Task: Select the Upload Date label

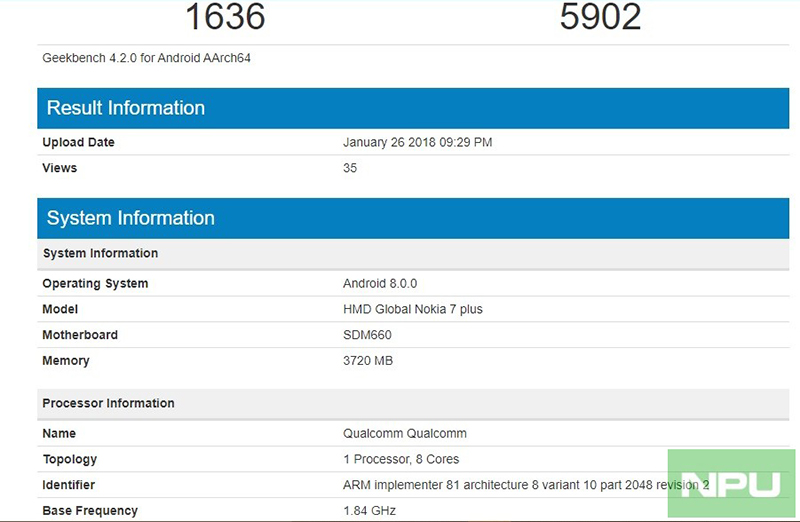Action: [79, 142]
